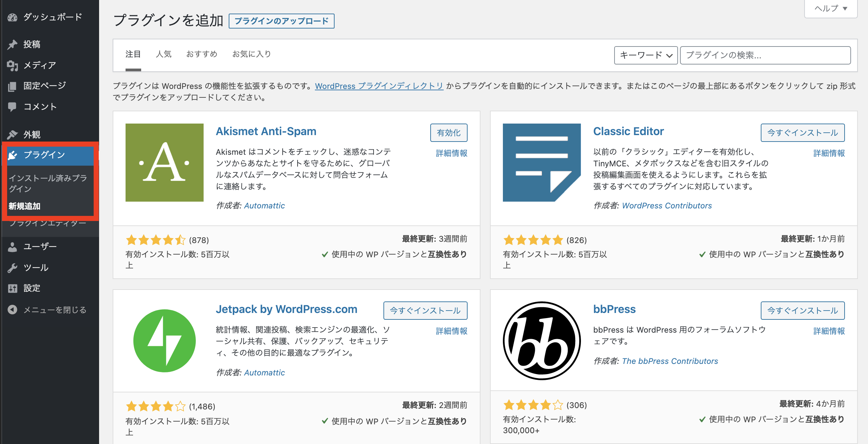Screen dimensions: 868x444
Task: Open 固定ページ in the sidebar
Action: pos(50,86)
